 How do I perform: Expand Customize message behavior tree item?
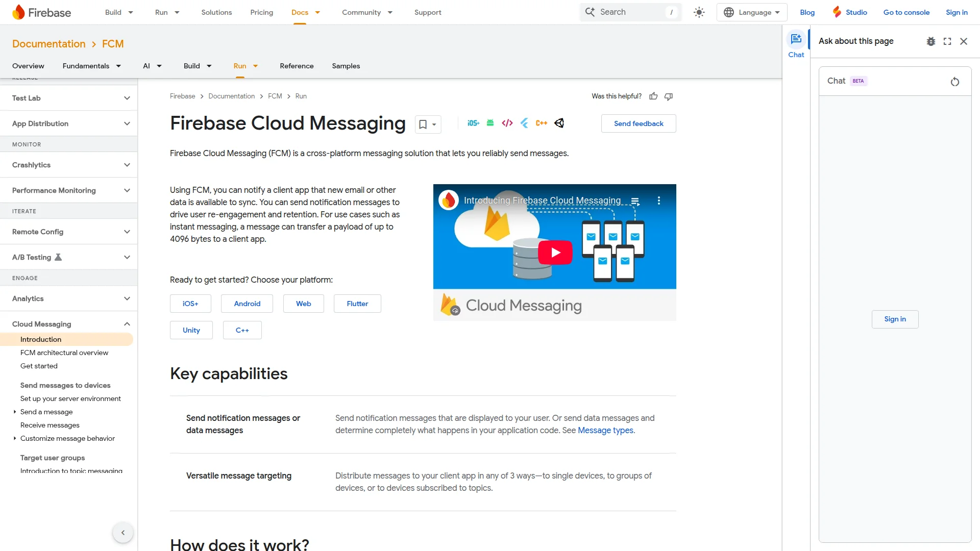point(15,438)
